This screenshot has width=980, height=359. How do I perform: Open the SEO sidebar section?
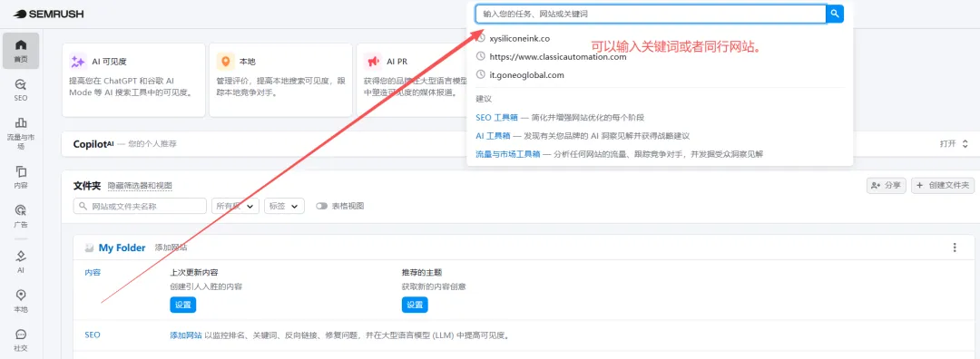(x=21, y=90)
